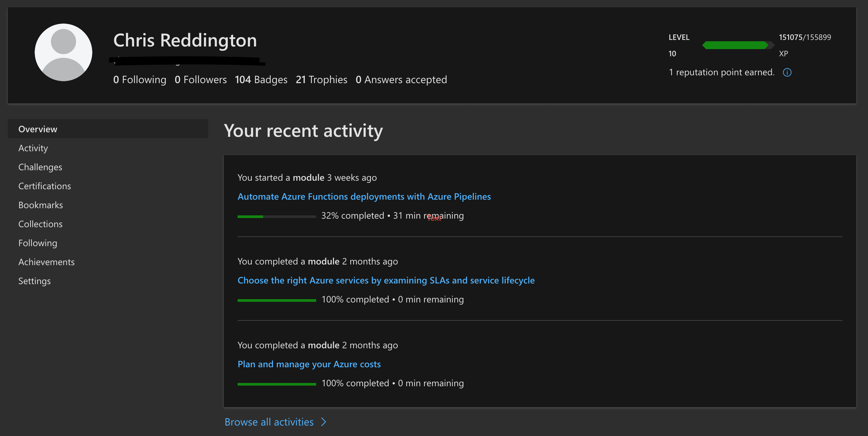Select the Activity menu item

(x=33, y=147)
